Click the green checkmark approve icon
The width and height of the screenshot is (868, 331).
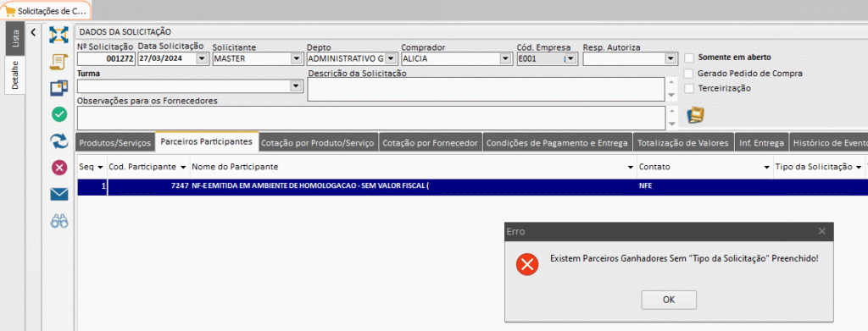pyautogui.click(x=58, y=114)
